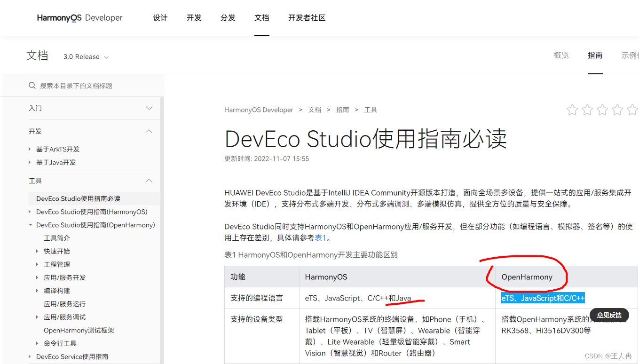Click the HarmonyOS table header cell
This screenshot has height=364, width=639.
[x=397, y=277]
